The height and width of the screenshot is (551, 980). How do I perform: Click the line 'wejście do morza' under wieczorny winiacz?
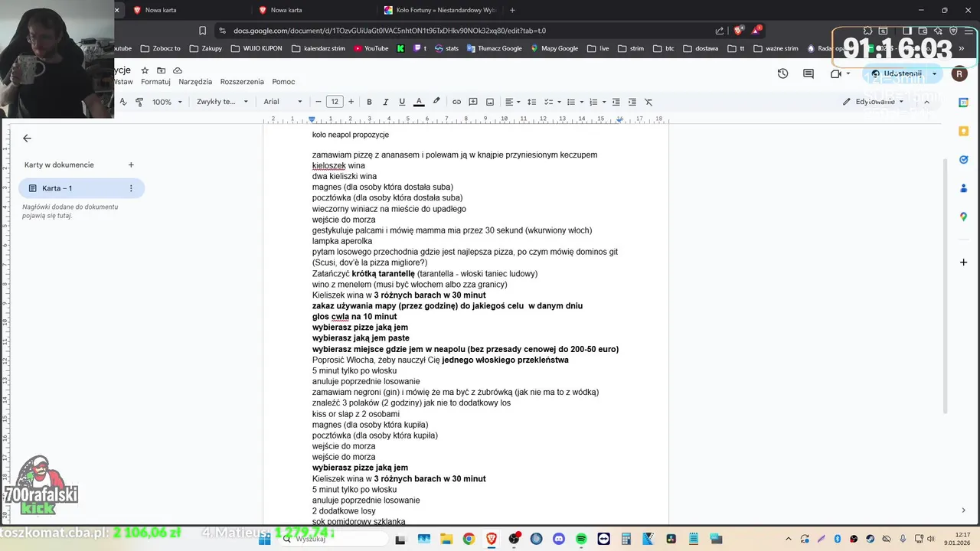coord(344,220)
